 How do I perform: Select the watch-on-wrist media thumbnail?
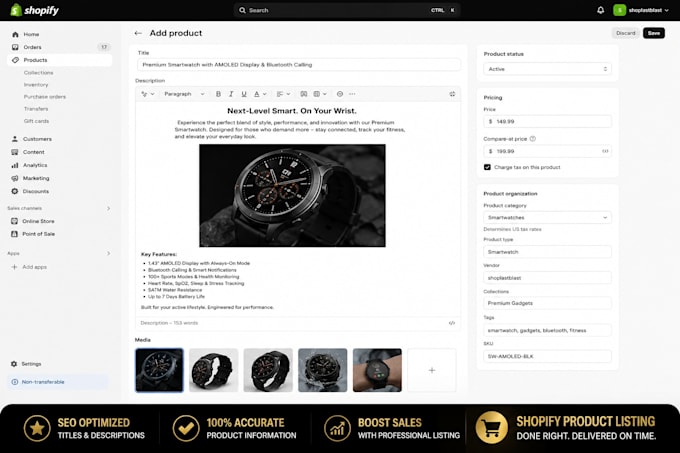point(377,370)
